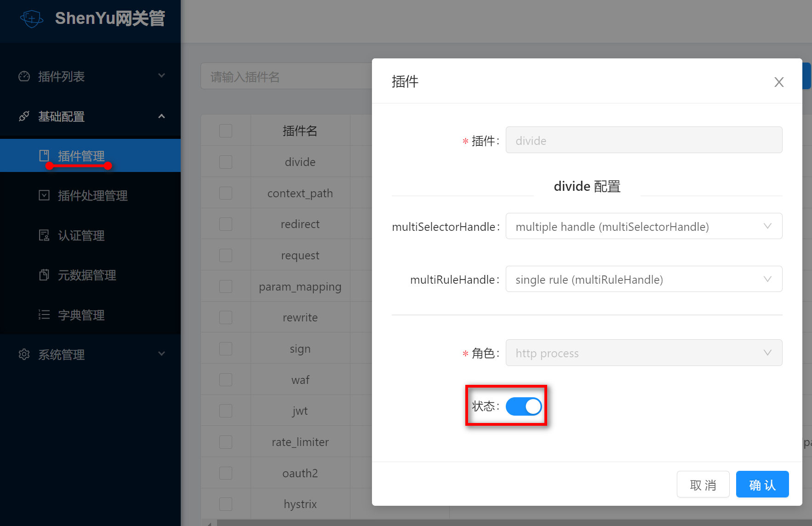
Task: Expand the 系统管理 menu section
Action: click(x=162, y=354)
